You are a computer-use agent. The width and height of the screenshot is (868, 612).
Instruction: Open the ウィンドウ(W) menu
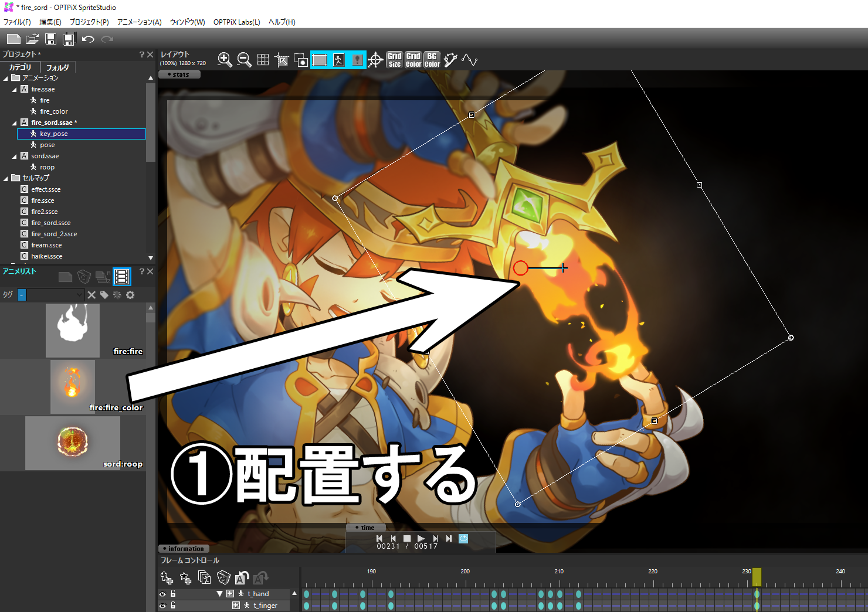point(188,22)
